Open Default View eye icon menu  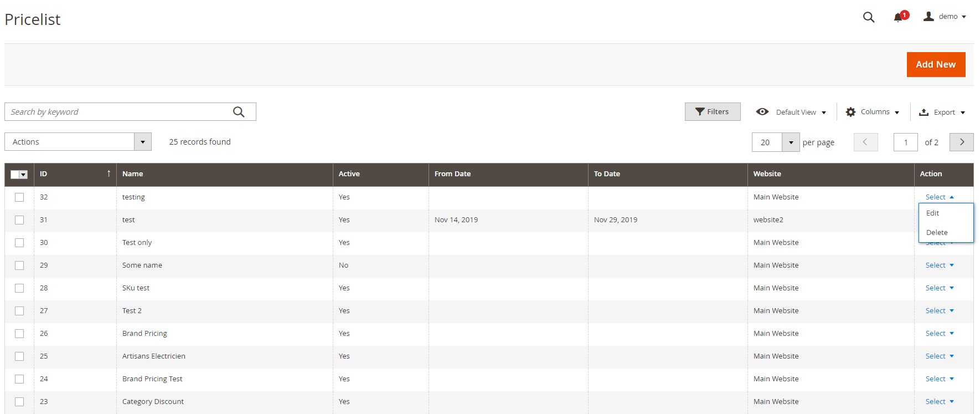tap(762, 112)
